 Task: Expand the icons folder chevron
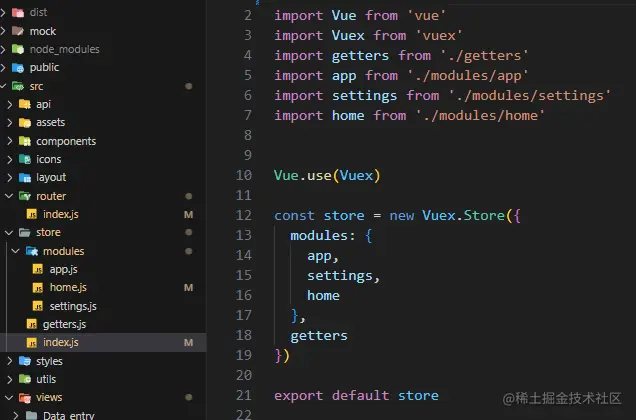point(9,159)
